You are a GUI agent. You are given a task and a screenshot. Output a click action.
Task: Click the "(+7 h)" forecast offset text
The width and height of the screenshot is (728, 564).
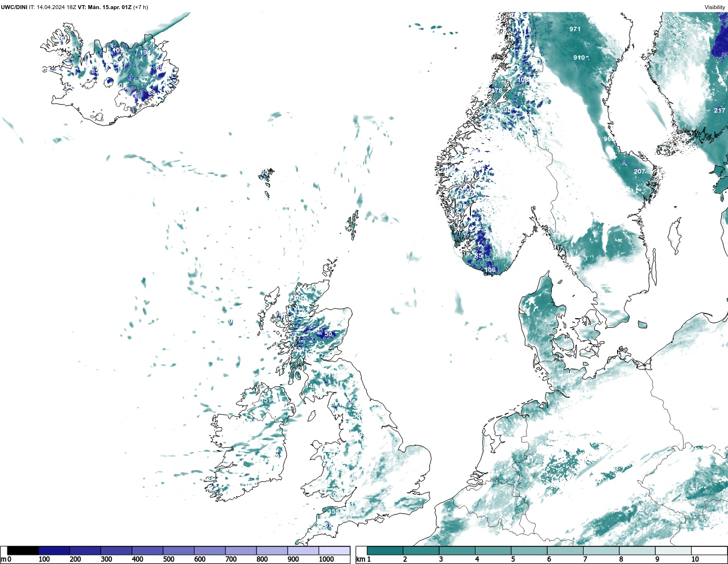click(x=140, y=7)
